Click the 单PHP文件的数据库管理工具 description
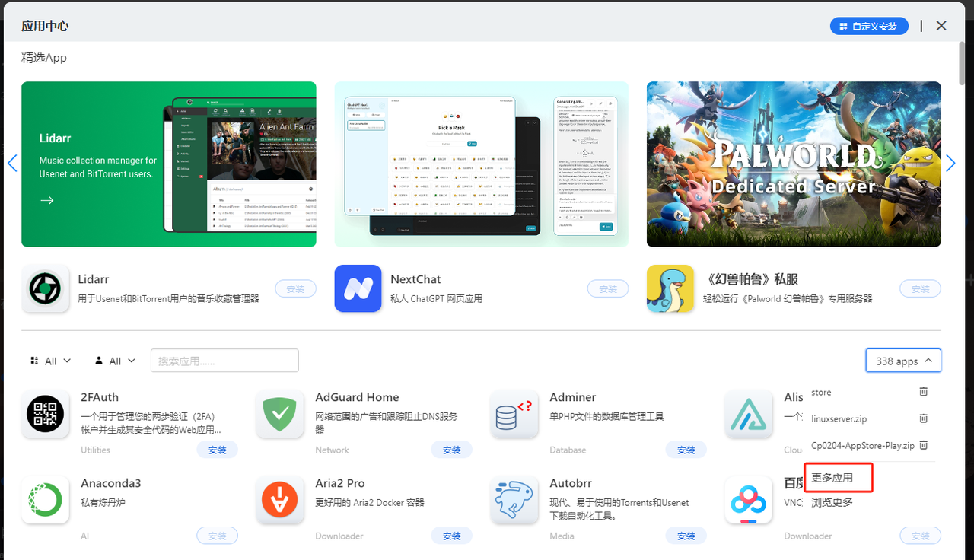This screenshot has width=974, height=560. click(x=607, y=416)
